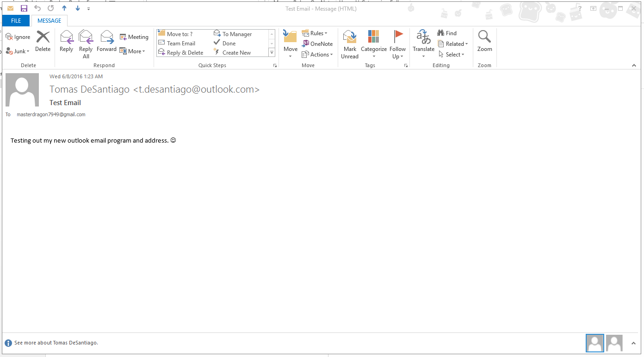Select the unhighlighted contact photo in People Pane
This screenshot has height=357, width=644.
614,343
